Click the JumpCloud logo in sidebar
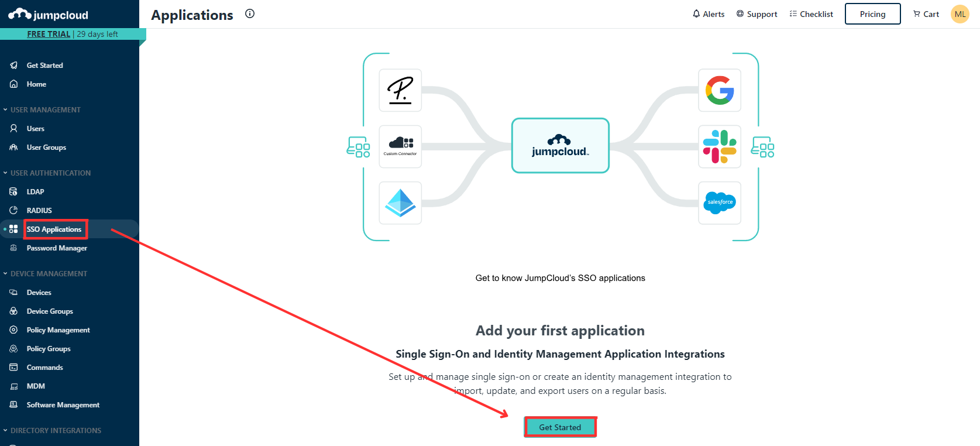This screenshot has width=980, height=446. click(48, 15)
